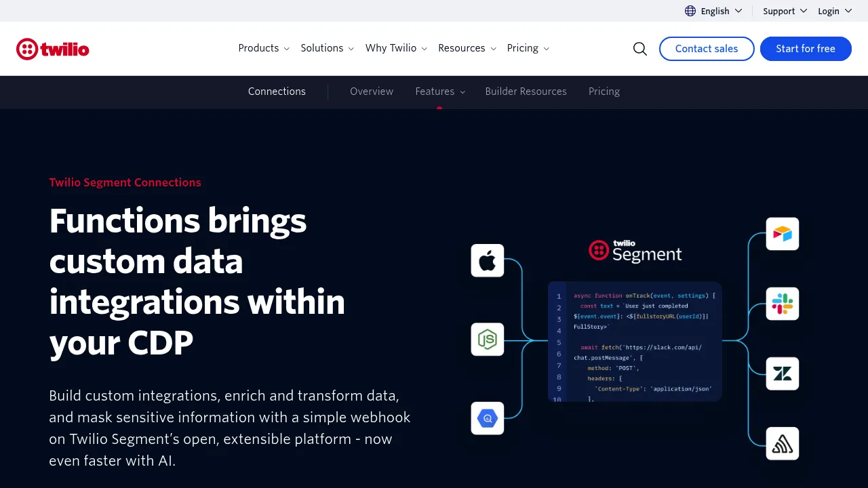
Task: Click the Apple logo tile
Action: pos(488,260)
